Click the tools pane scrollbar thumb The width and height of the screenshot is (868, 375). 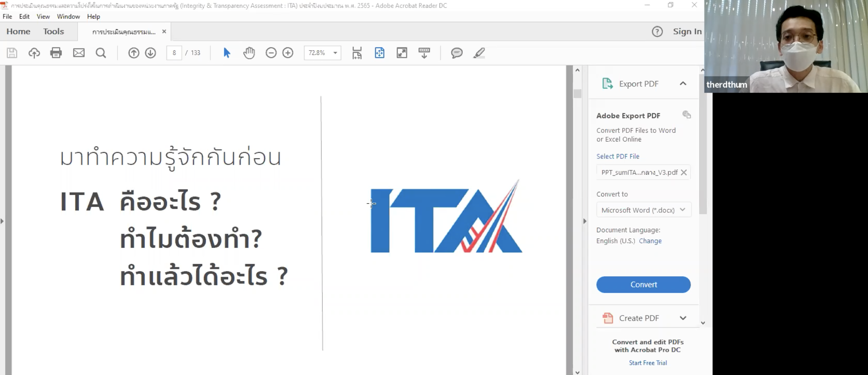(703, 144)
